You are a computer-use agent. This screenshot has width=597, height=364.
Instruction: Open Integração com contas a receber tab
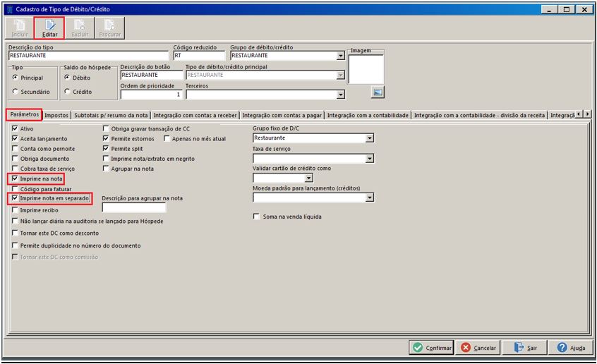(x=195, y=115)
